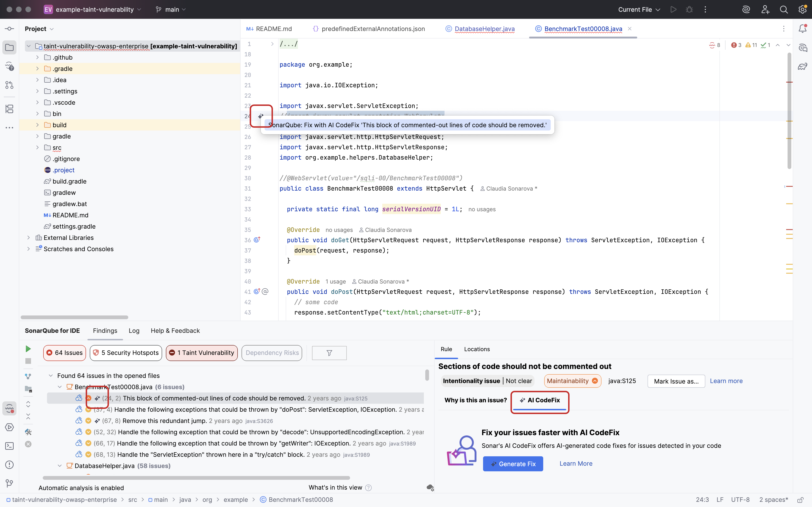Click the findings filter funnel button

click(x=329, y=353)
